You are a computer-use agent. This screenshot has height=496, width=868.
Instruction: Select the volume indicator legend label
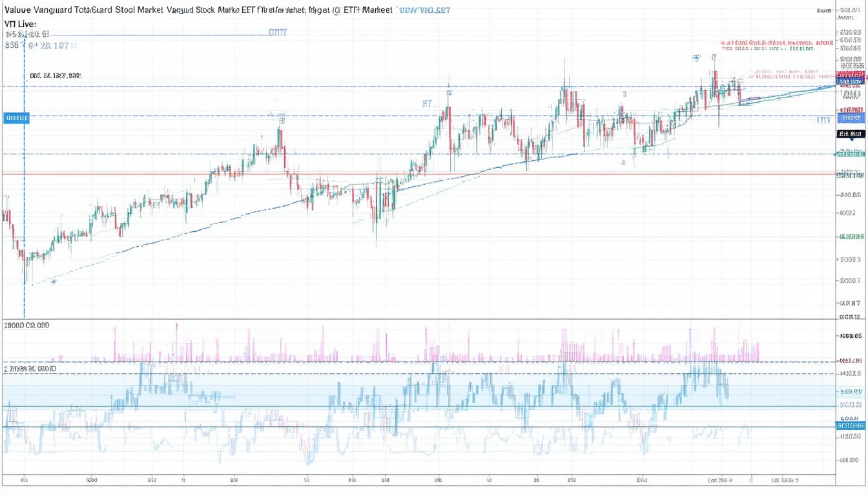26,325
